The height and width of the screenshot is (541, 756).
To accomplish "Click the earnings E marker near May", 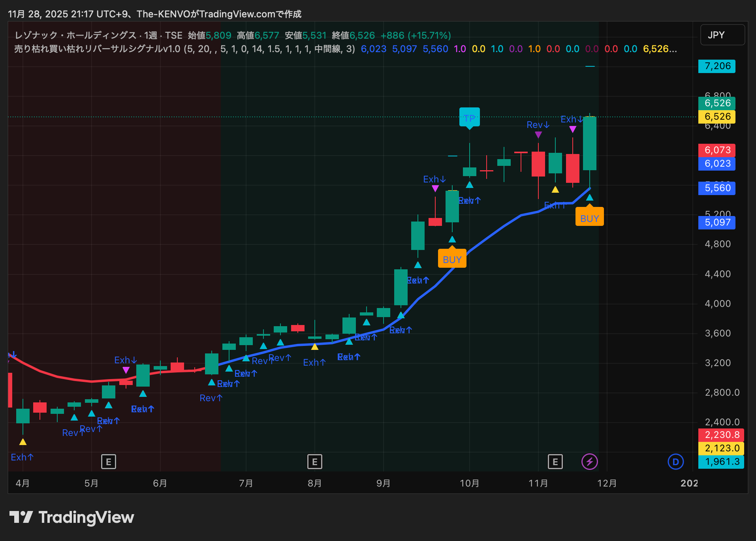I will click(x=108, y=461).
